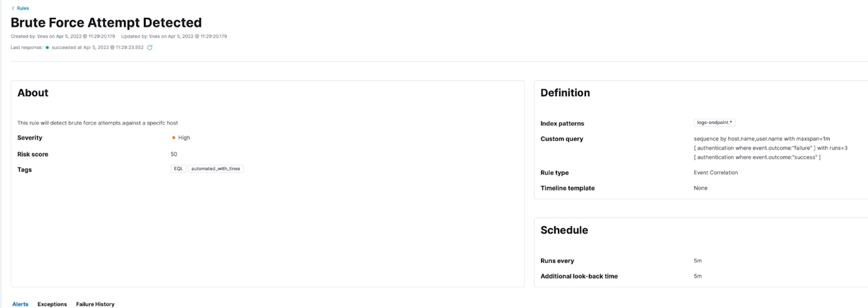The width and height of the screenshot is (868, 308).
Task: Click the back chevron next to Rules
Action: click(x=13, y=8)
